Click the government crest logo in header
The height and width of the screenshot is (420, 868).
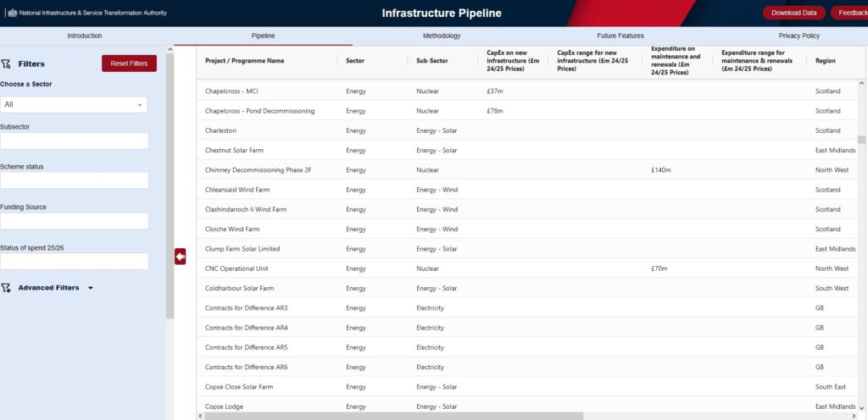[12, 13]
